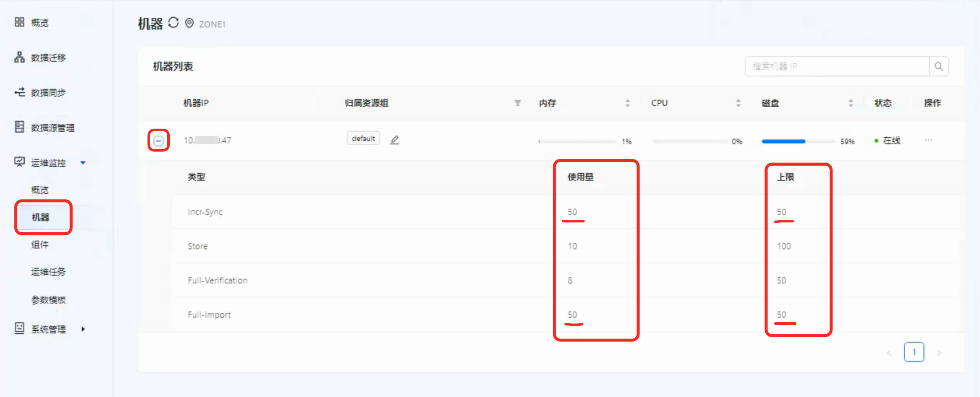Viewport: 980px width, 397px height.
Task: Click the Full-Verification usage value 8
Action: click(x=570, y=281)
